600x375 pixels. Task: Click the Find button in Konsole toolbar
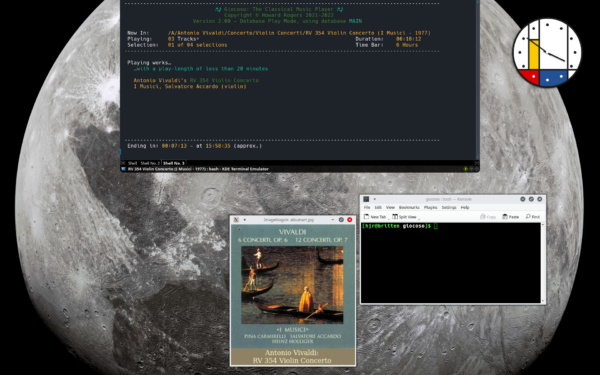coord(532,217)
